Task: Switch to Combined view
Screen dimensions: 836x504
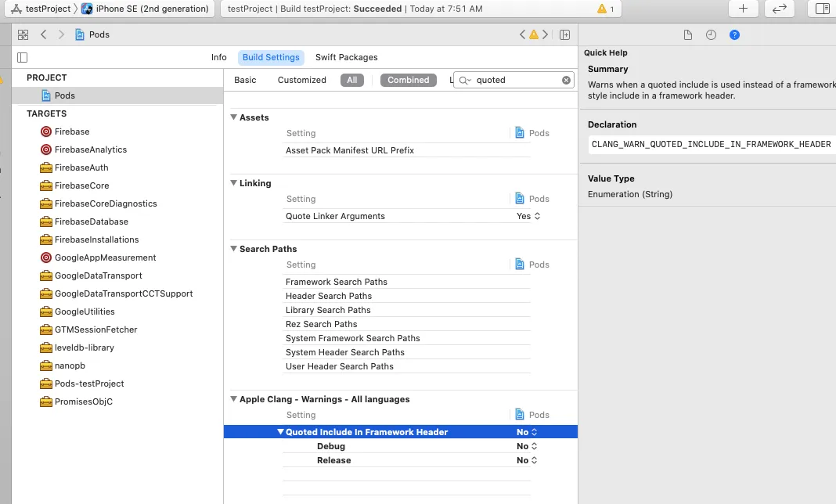Action: [409, 80]
